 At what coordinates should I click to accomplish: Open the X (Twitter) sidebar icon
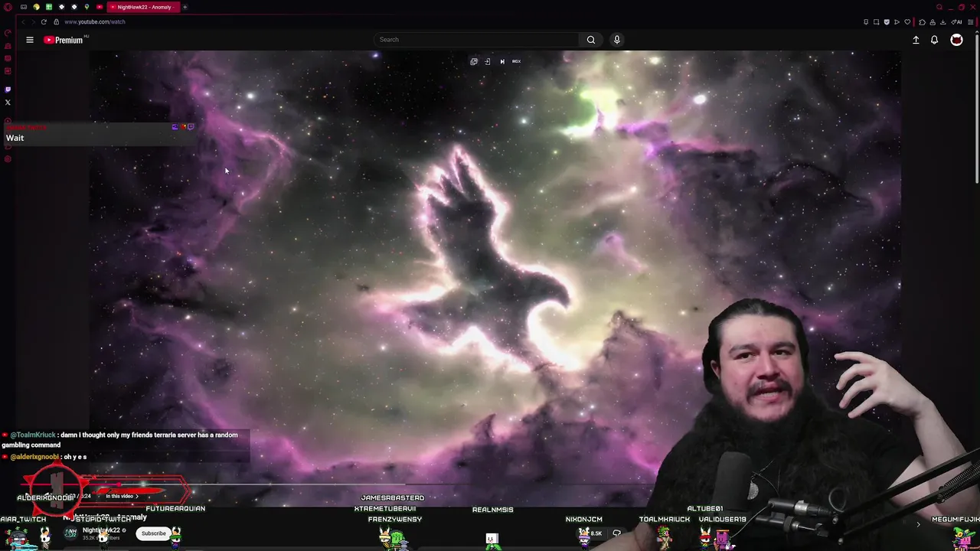pos(8,102)
